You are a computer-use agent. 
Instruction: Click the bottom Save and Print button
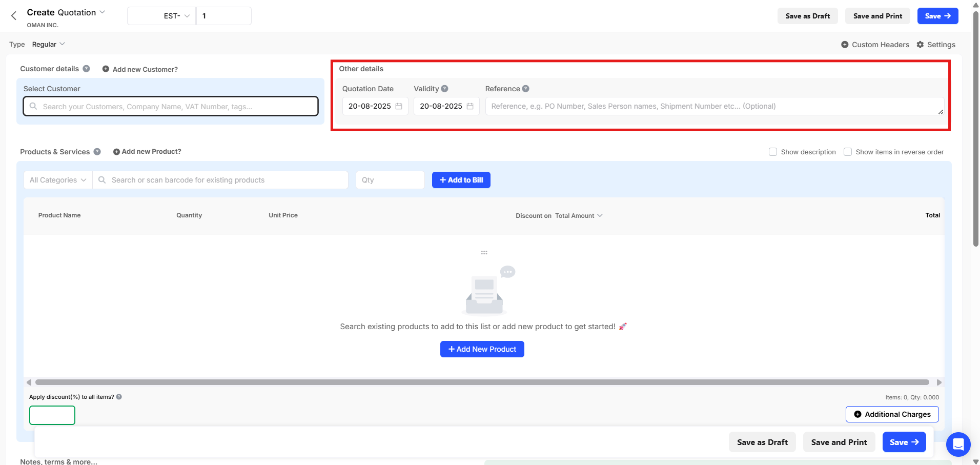pyautogui.click(x=839, y=442)
